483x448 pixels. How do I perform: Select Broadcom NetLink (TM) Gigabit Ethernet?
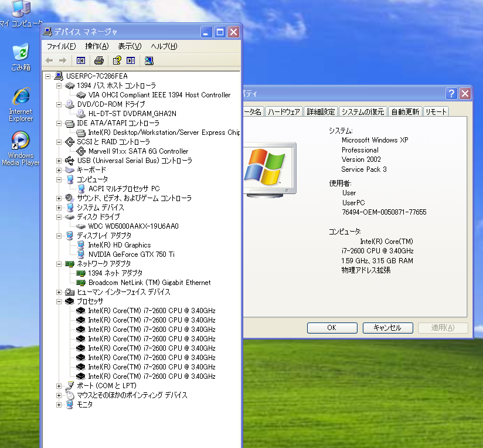[149, 283]
